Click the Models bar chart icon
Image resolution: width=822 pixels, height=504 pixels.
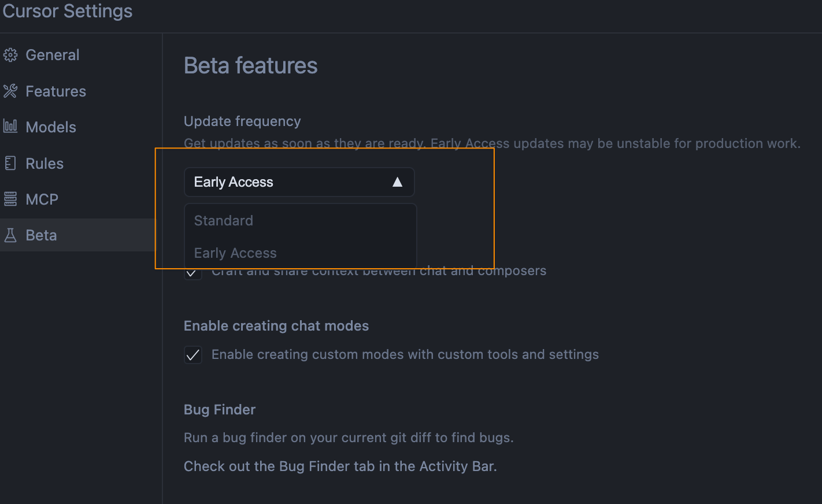[x=10, y=127]
